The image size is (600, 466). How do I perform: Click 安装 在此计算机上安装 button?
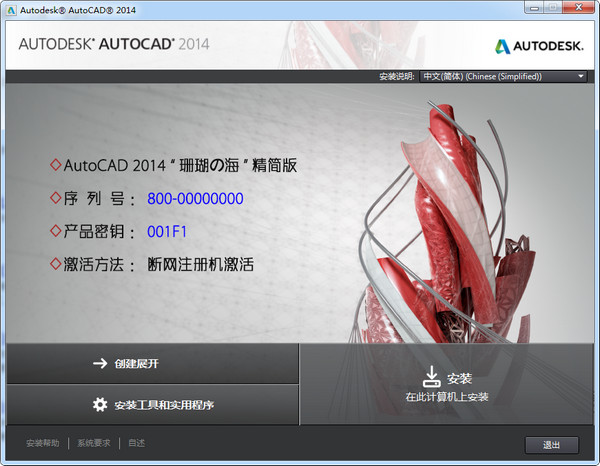447,384
